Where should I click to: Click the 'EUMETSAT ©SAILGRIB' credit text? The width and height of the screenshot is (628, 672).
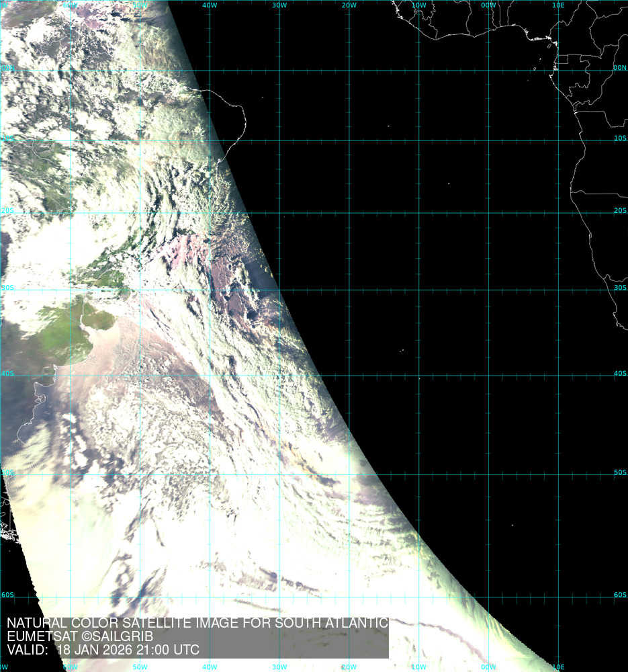pyautogui.click(x=80, y=636)
